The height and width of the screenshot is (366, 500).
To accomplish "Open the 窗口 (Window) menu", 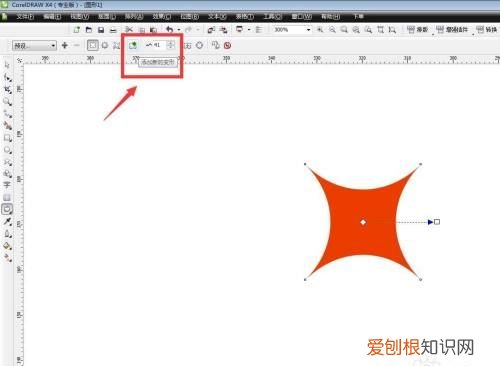I will [x=302, y=16].
